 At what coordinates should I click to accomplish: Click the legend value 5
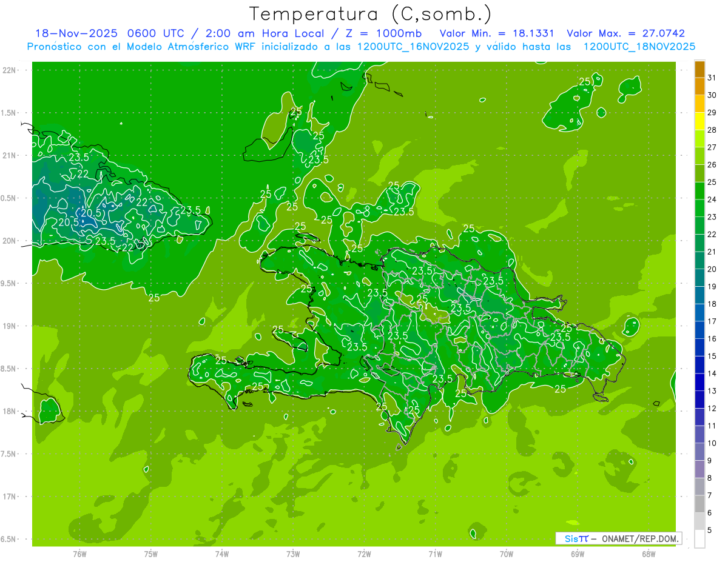click(710, 530)
